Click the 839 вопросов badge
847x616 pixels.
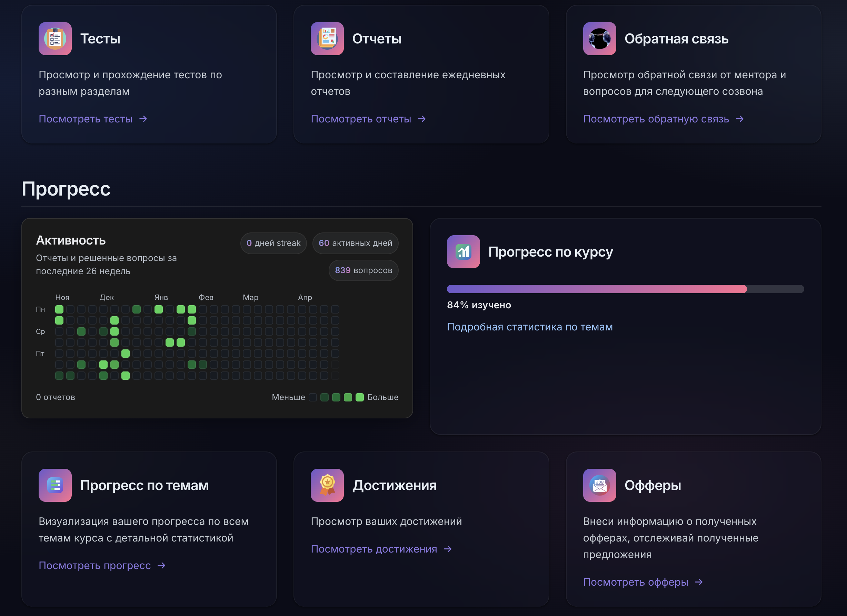pos(363,270)
